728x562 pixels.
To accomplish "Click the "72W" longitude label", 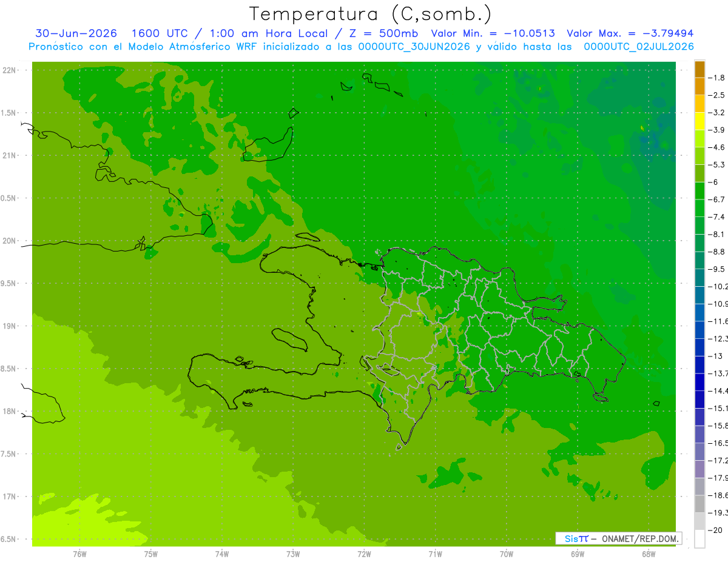I will (364, 554).
